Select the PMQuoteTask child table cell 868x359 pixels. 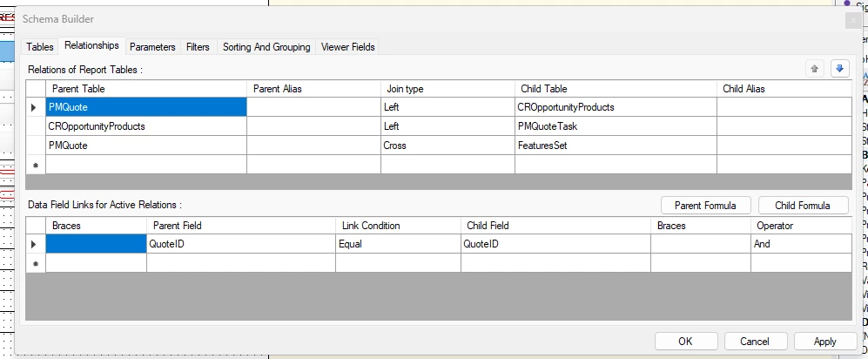(616, 126)
